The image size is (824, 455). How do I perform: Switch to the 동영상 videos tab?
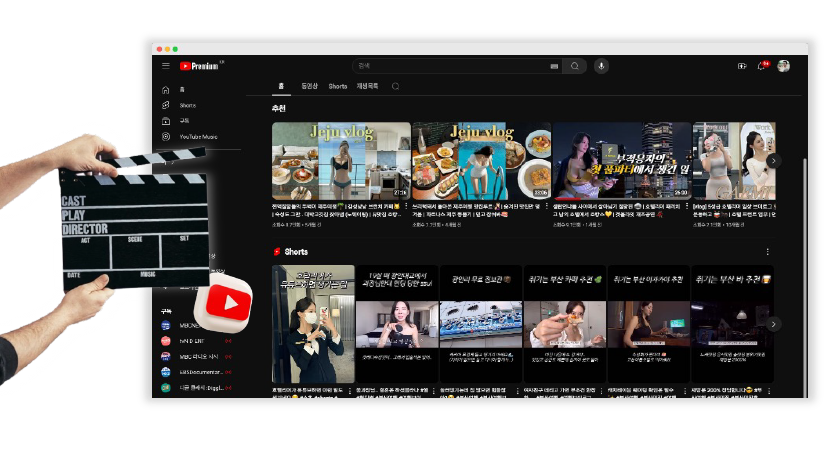coord(310,87)
